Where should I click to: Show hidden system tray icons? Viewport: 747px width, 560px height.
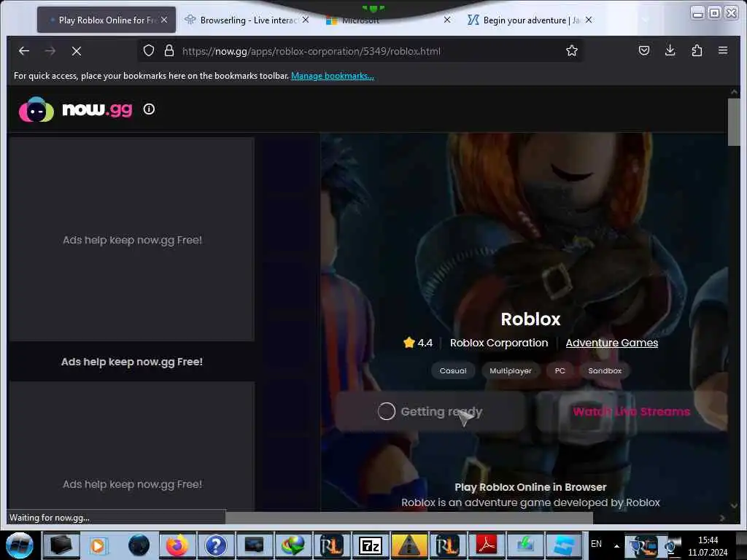616,545
